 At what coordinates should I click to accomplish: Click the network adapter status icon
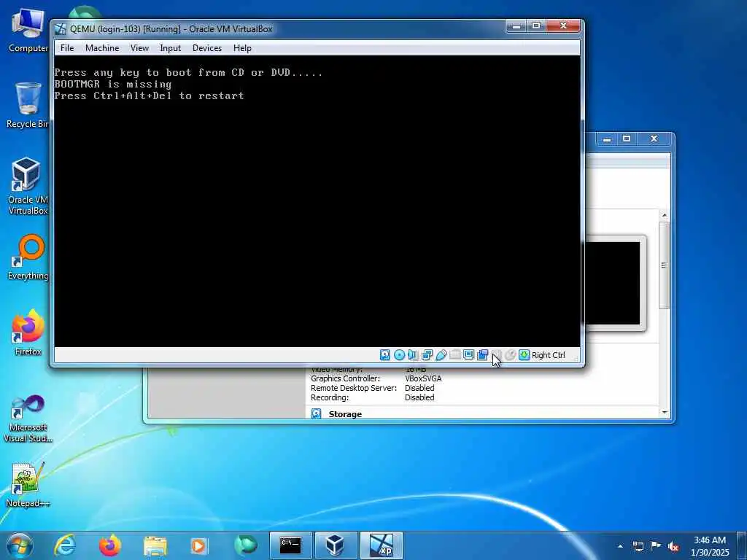click(427, 355)
